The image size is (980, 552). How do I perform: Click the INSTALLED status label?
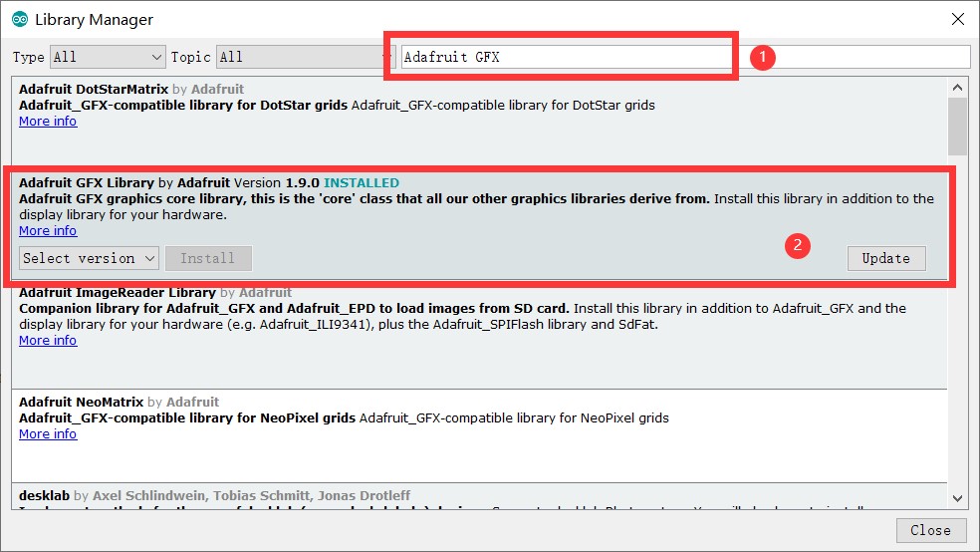[x=362, y=183]
